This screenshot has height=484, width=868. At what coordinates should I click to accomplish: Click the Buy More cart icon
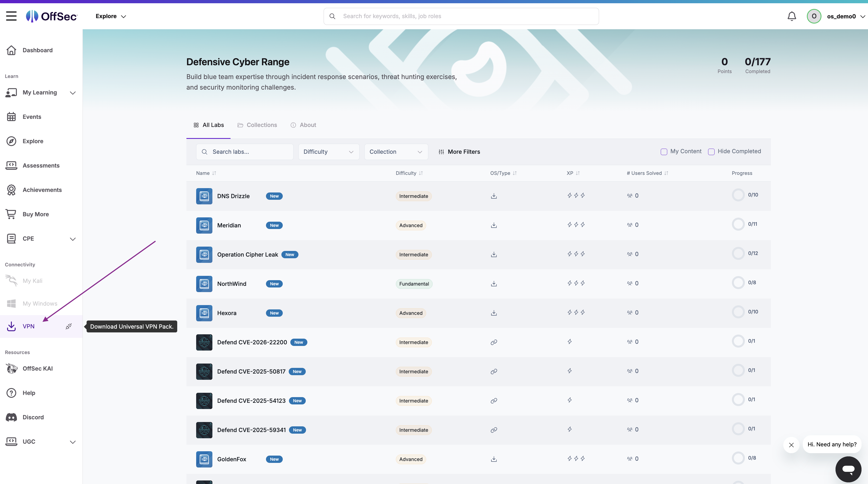(x=11, y=214)
